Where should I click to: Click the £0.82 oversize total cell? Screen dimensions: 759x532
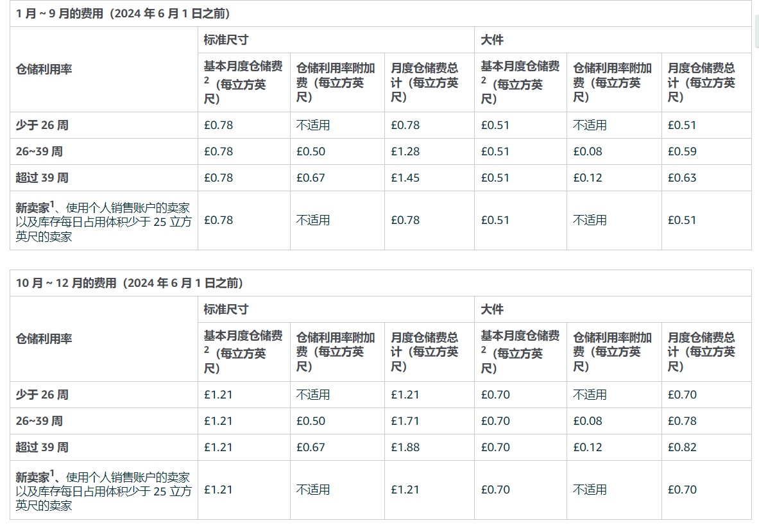pyautogui.click(x=682, y=447)
